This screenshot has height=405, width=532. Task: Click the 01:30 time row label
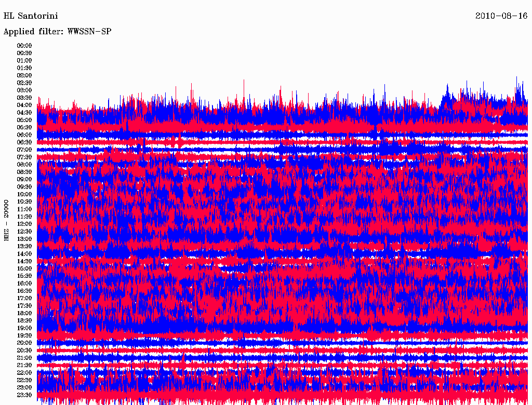point(24,68)
